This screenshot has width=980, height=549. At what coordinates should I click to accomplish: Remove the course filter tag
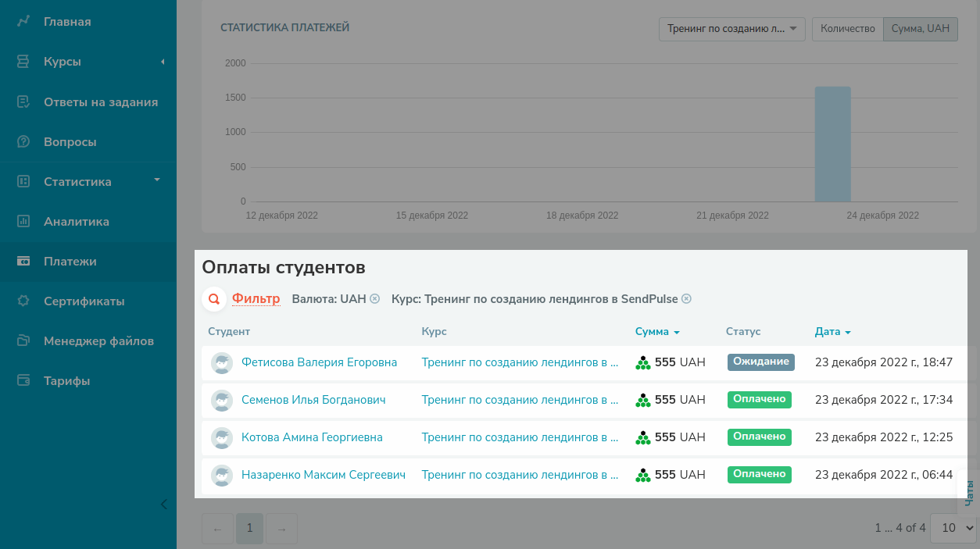pyautogui.click(x=686, y=299)
